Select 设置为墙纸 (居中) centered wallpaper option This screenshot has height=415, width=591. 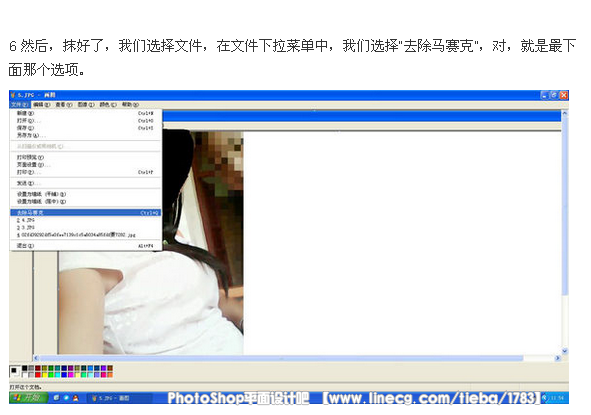point(86,202)
